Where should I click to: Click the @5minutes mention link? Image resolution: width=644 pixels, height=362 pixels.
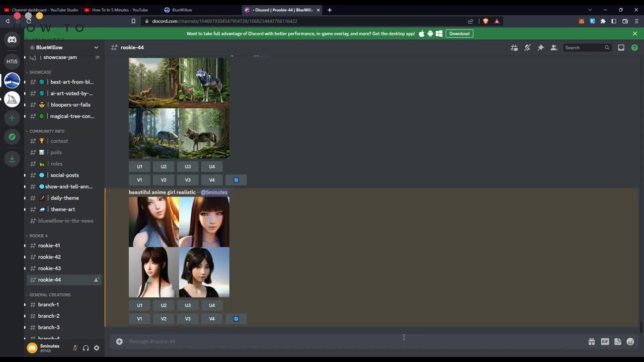214,193
